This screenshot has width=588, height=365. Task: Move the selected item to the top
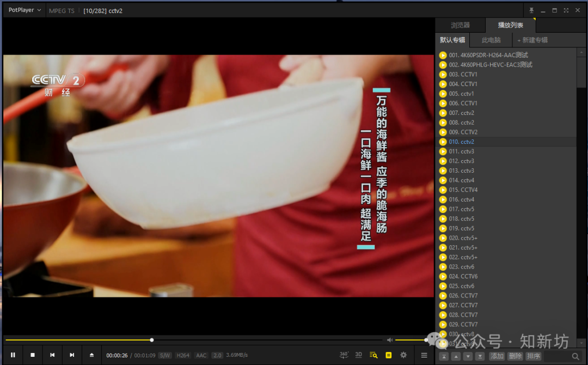[x=444, y=356]
